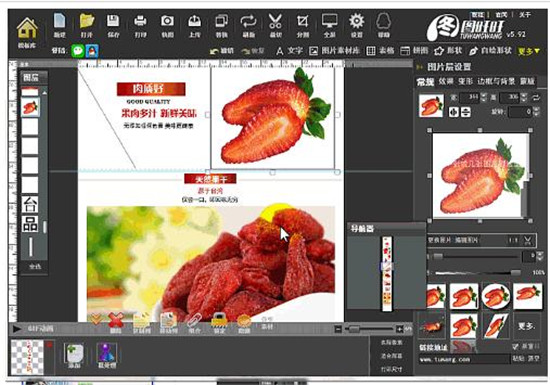Click the 更换图片 button
Viewport: 550px width, 385px height.
pos(440,240)
